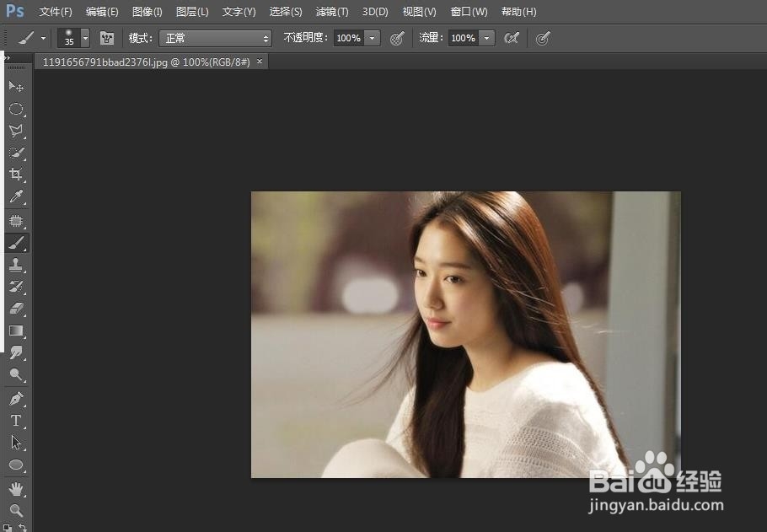Select the History Brush tool
The width and height of the screenshot is (767, 532).
pos(16,287)
